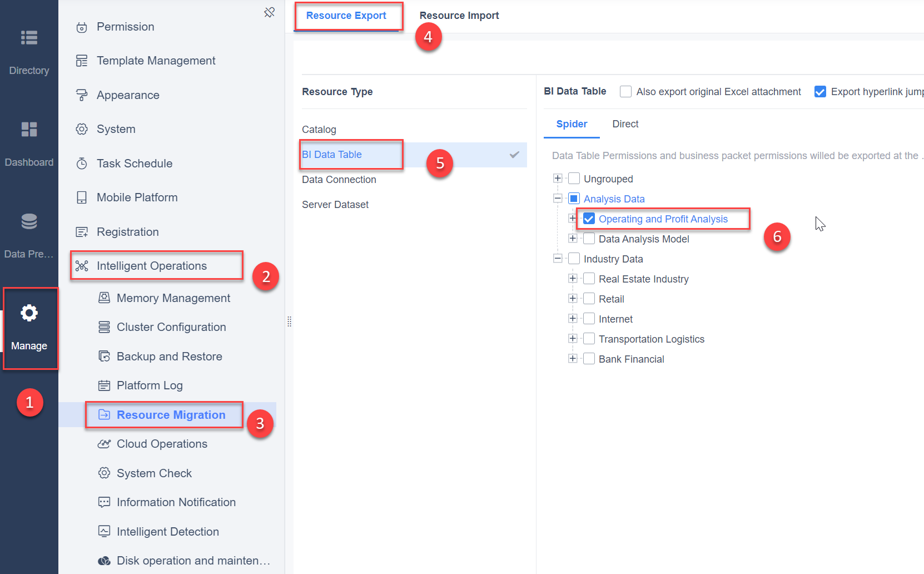Click the Platform Log icon

coord(104,385)
